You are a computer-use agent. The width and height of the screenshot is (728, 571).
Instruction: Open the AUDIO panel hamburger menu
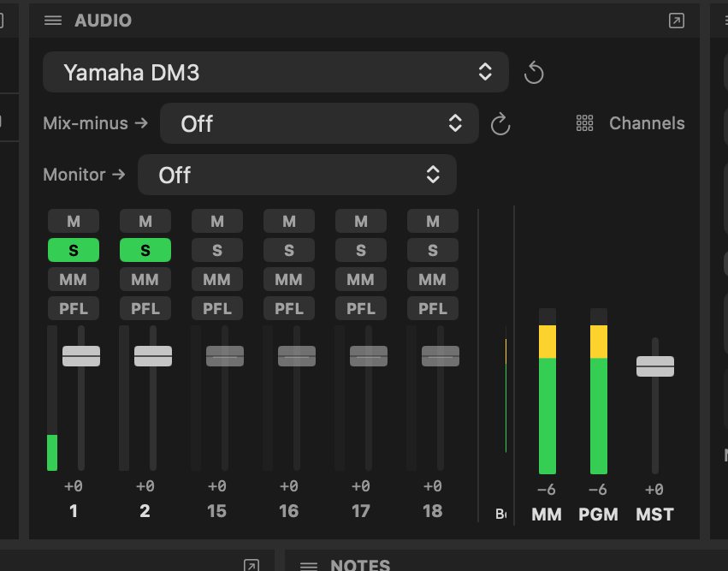click(53, 21)
